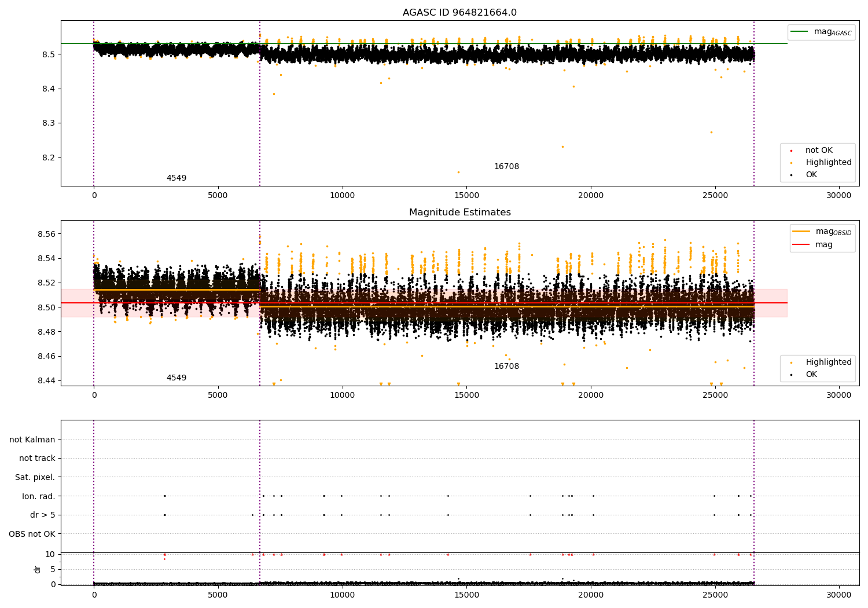868x608 pixels.
Task: Select the 'Sat. pixel.' axis label
Action: point(35,477)
